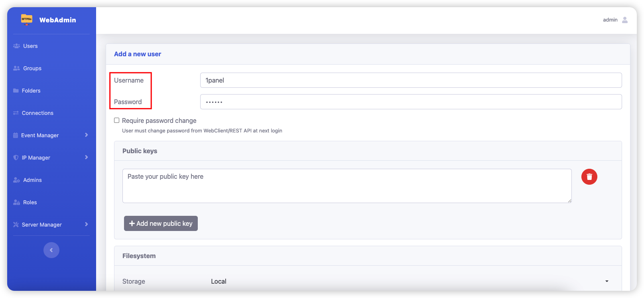This screenshot has height=298, width=644.
Task: Focus the Username field containing 1panel
Action: (411, 80)
